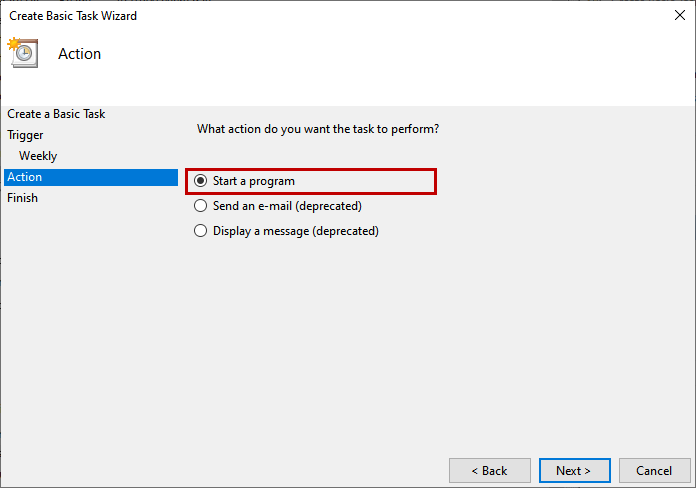This screenshot has width=696, height=488.
Task: Click the large Action page heading
Action: pos(79,54)
